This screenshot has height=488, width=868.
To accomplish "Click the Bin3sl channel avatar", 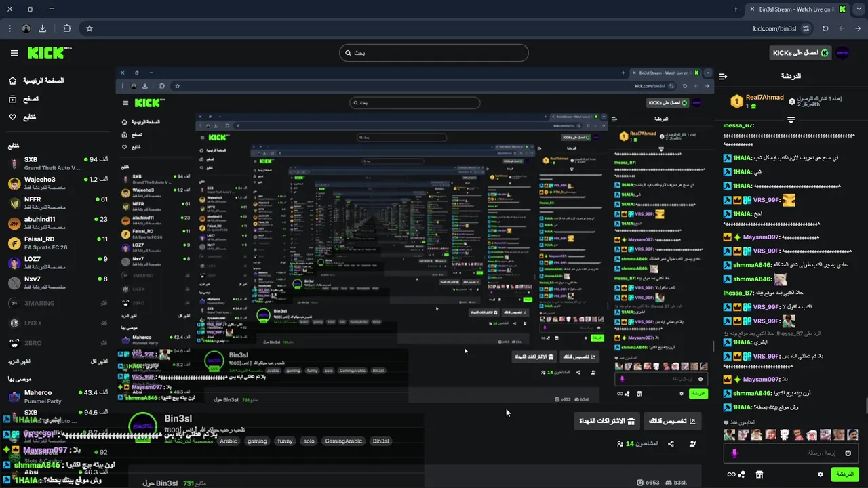I will tap(142, 426).
